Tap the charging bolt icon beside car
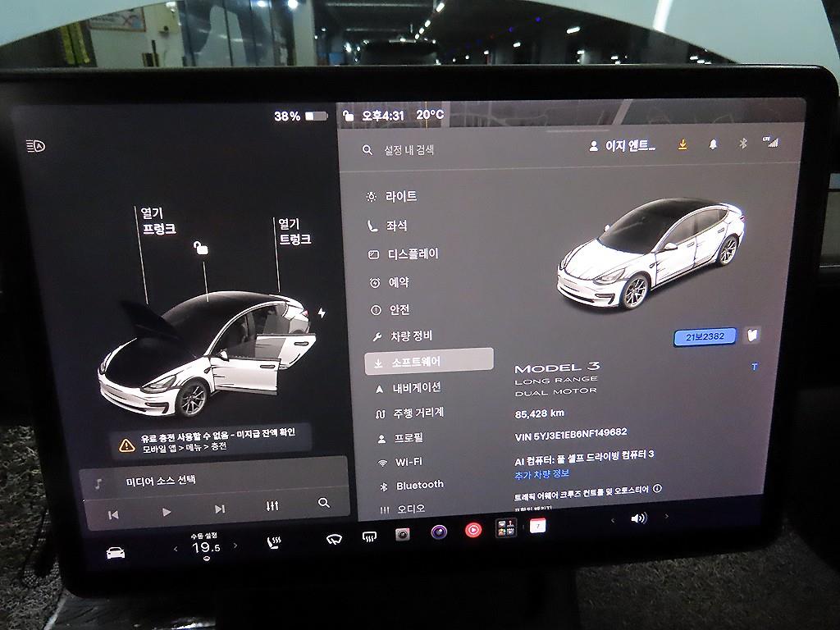The image size is (840, 630). click(x=322, y=313)
